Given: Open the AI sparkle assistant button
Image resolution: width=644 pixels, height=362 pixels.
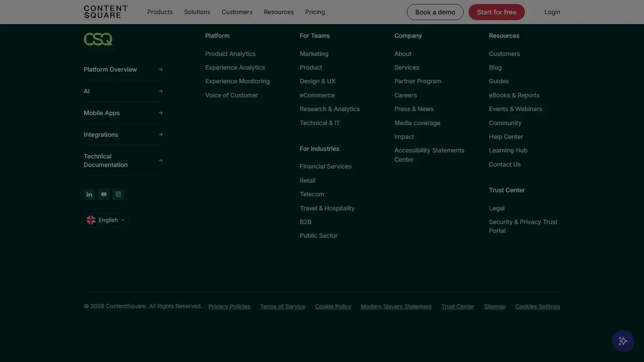Looking at the screenshot, I should pyautogui.click(x=623, y=341).
